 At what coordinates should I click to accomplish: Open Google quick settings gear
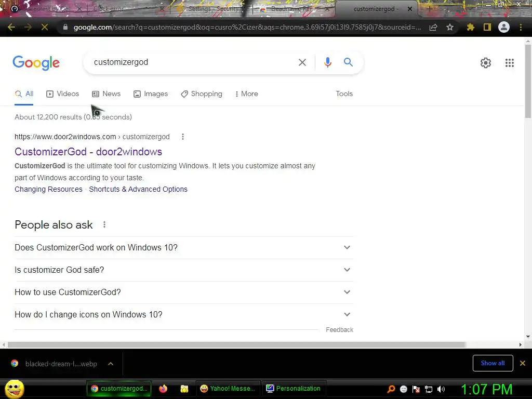coord(486,63)
